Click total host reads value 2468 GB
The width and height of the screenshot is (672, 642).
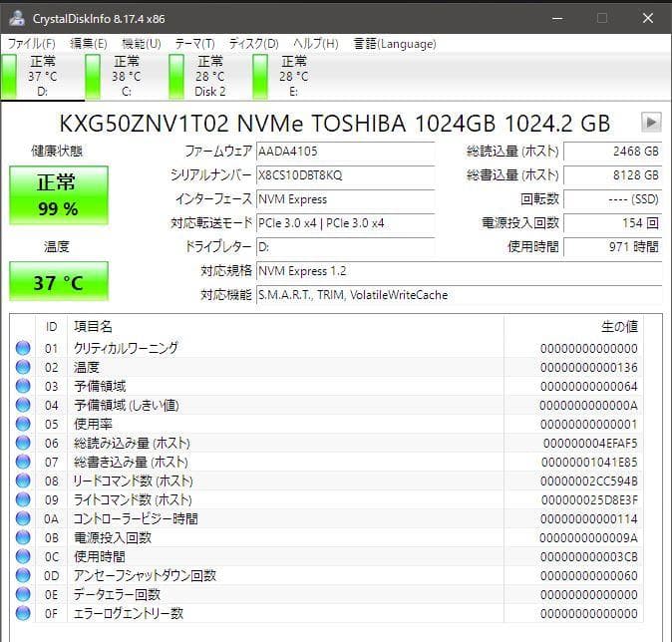(613, 152)
